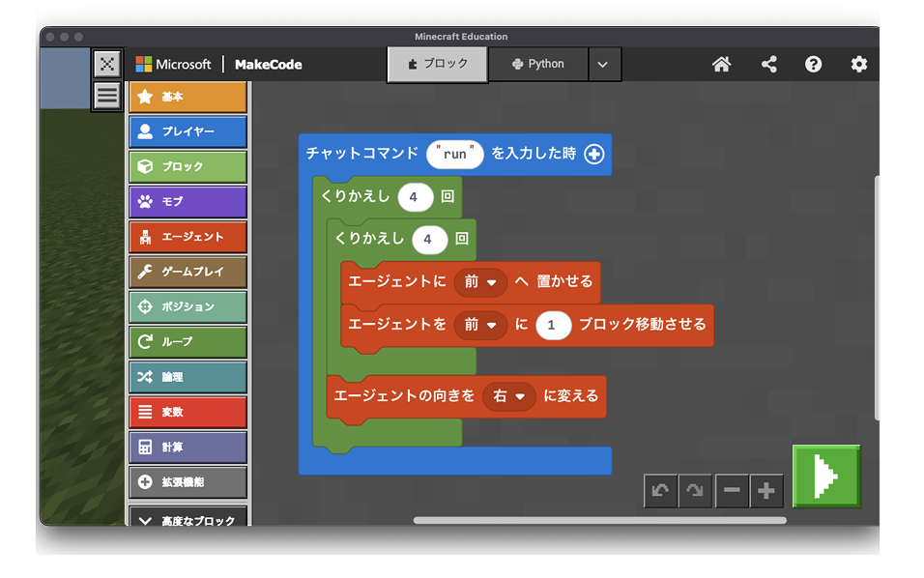Viewport: 924px width, 578px height.
Task: Switch to the ブロック tab
Action: click(437, 64)
